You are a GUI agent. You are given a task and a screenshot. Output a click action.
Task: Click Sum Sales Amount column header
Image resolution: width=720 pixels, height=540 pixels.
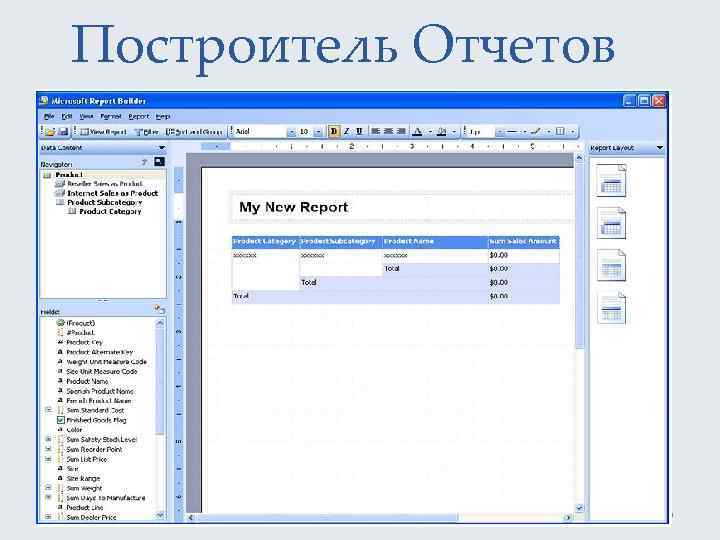(x=523, y=242)
